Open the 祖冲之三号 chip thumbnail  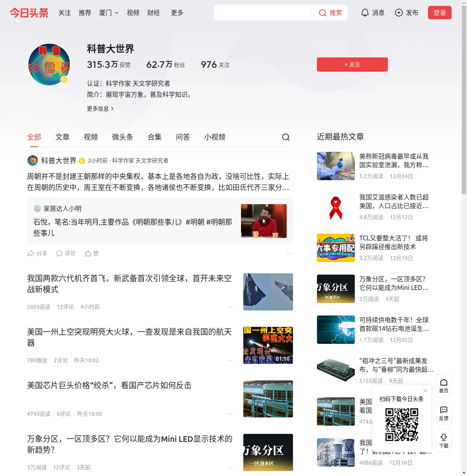coord(336,369)
